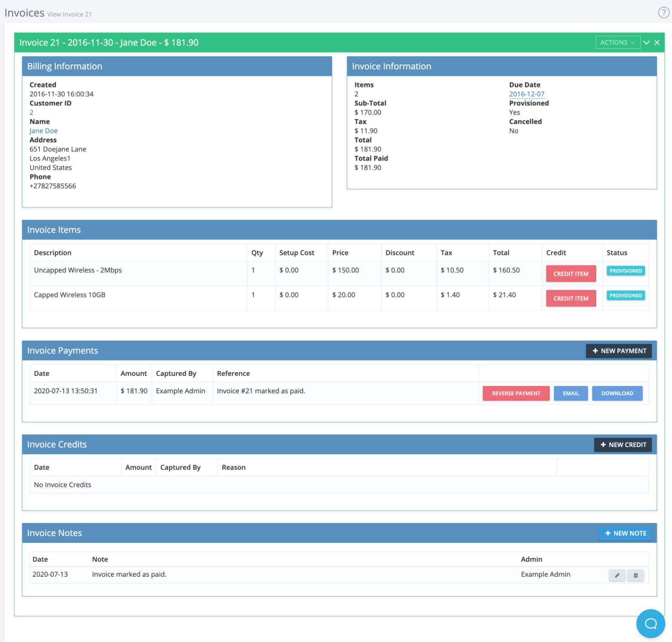This screenshot has height=642, width=672.
Task: Select 'Uncapped Wireless - 2Mbps' description text
Action: [x=78, y=270]
